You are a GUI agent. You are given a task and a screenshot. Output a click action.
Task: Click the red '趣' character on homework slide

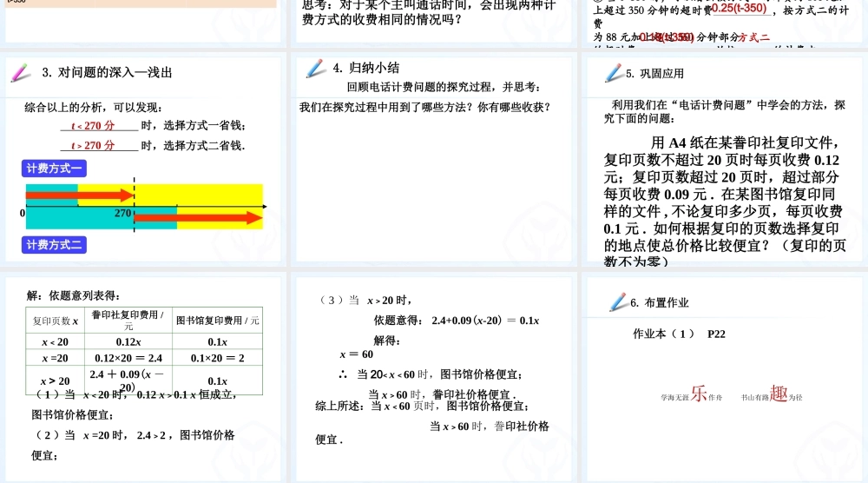(779, 394)
